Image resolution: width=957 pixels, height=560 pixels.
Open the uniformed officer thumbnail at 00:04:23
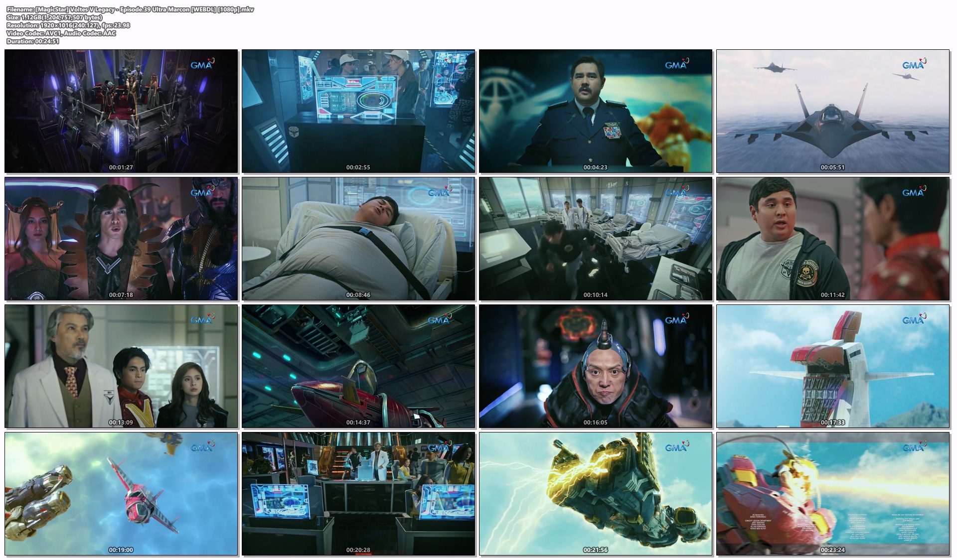pos(596,111)
